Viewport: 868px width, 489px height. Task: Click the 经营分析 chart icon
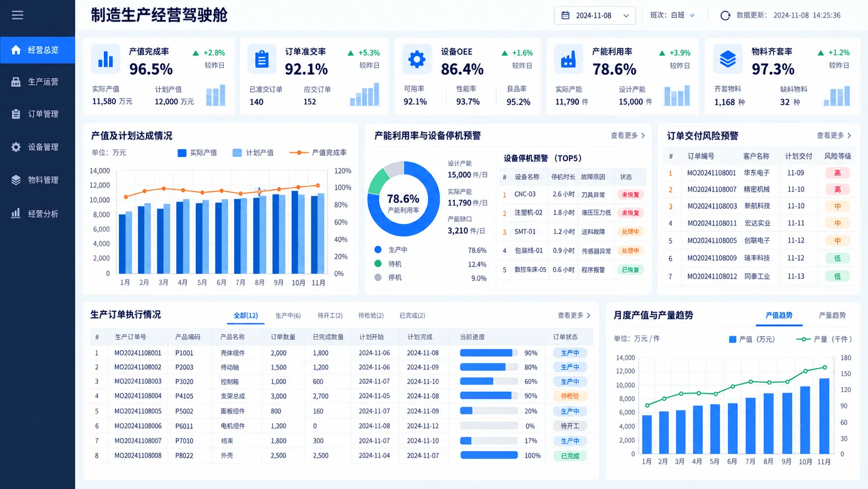coord(16,213)
